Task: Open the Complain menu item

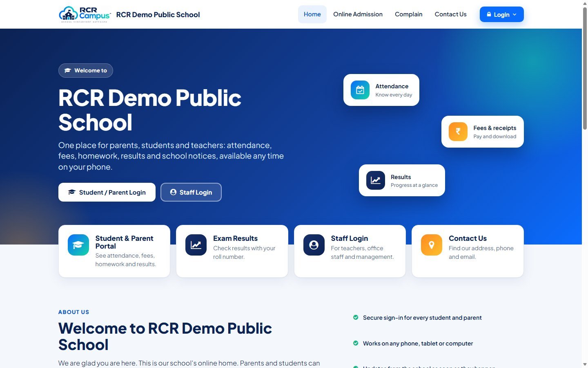Action: click(409, 14)
